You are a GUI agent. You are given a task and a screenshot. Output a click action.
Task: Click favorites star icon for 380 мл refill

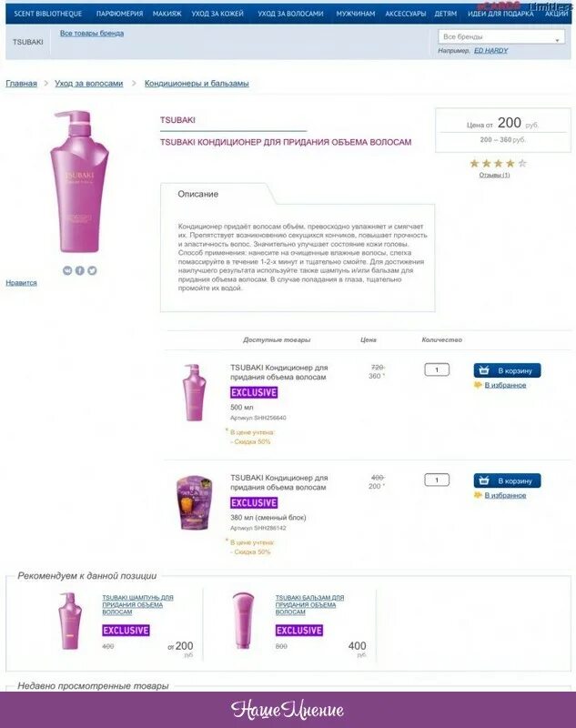478,495
